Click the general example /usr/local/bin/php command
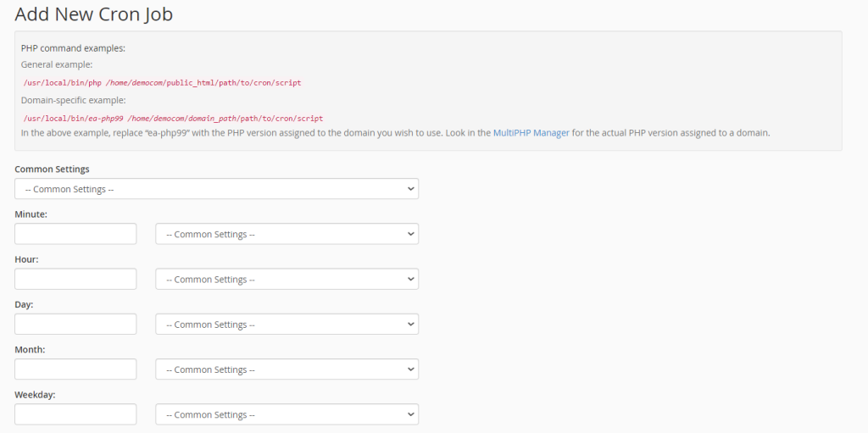Image resolution: width=868 pixels, height=433 pixels. (x=162, y=83)
